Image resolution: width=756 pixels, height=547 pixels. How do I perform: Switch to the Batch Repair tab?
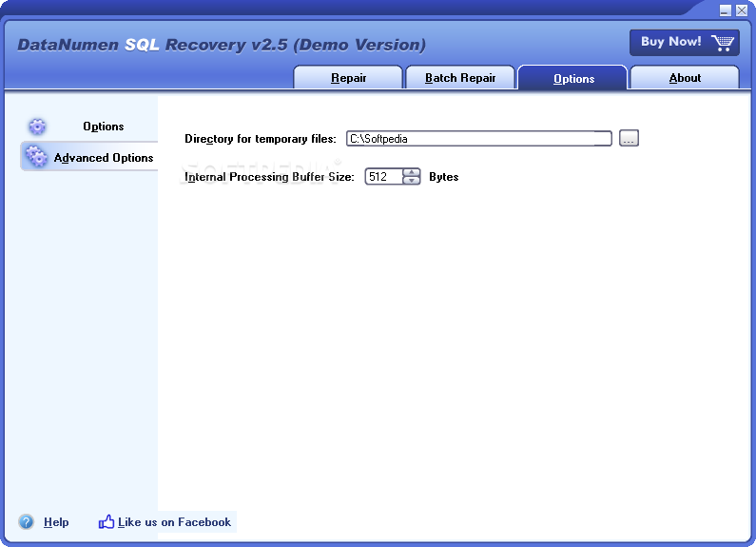(460, 78)
